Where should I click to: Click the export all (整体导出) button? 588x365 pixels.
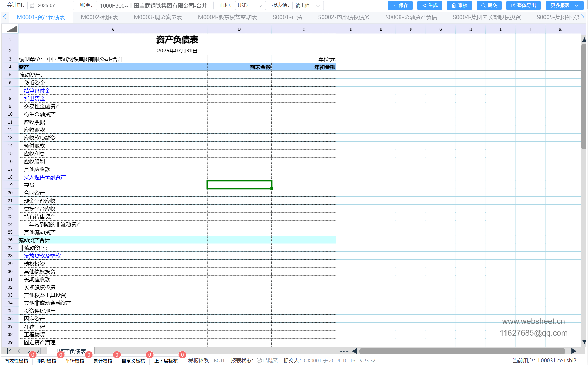click(523, 6)
